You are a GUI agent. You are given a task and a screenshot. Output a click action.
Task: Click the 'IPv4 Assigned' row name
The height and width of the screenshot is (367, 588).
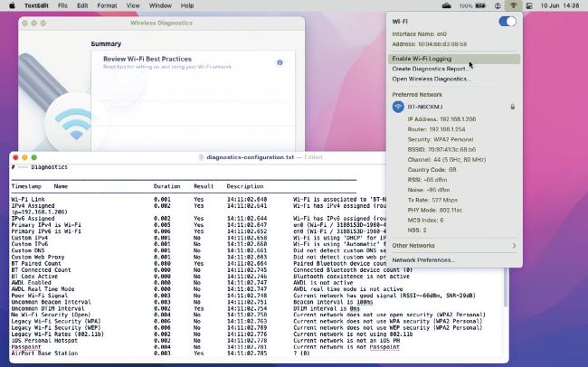[33, 206]
